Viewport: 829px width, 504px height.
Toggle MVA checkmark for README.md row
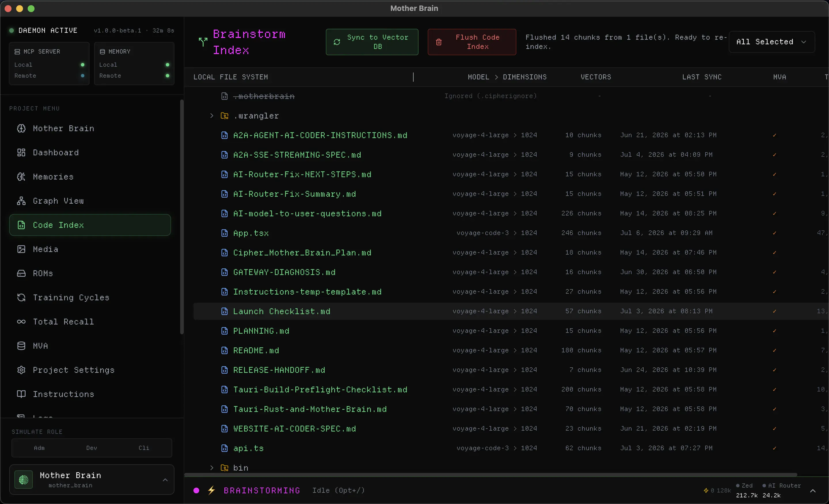coord(775,351)
